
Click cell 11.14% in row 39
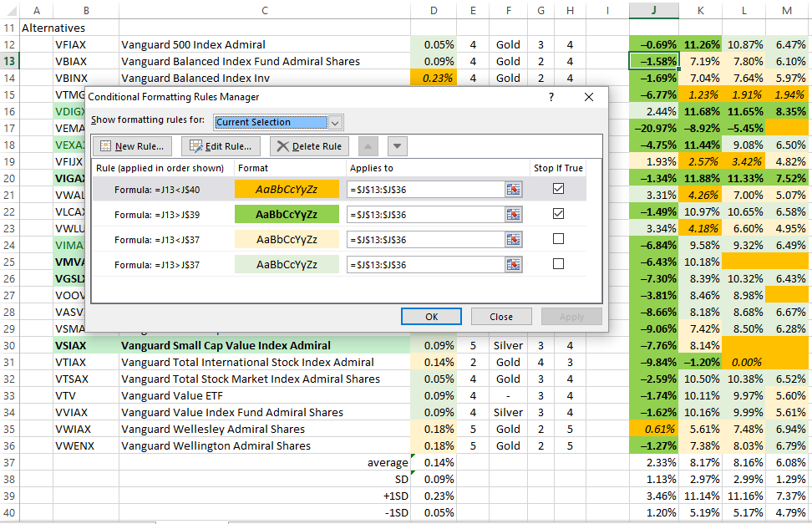point(701,496)
